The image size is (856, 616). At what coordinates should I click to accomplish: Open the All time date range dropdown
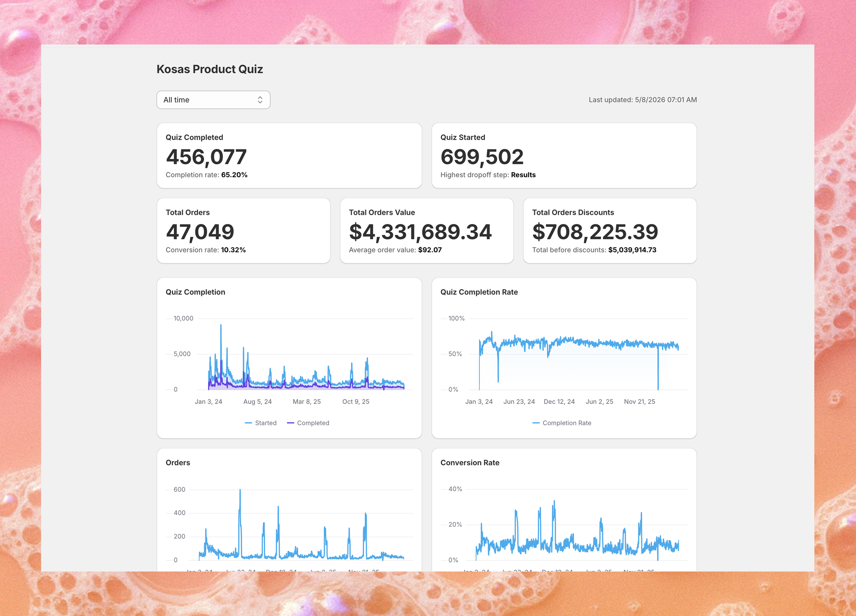213,100
